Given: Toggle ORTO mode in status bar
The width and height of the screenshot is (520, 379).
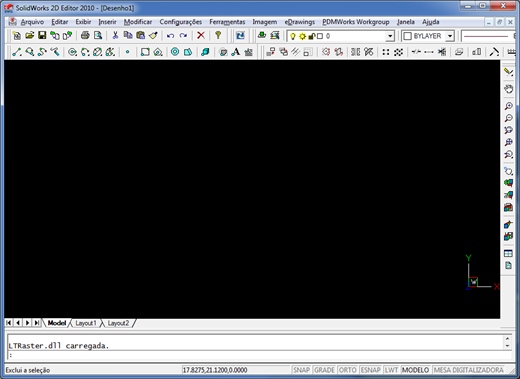Looking at the screenshot, I should tap(348, 370).
